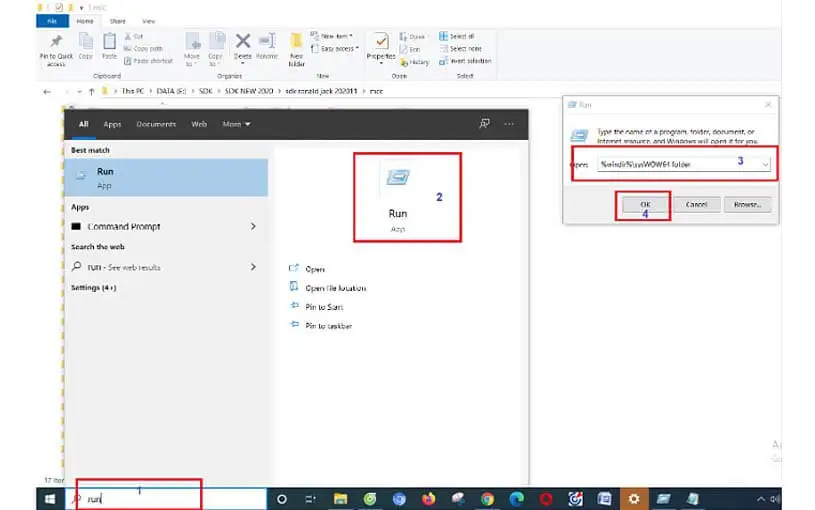Open the Settings gear on taskbar

(x=634, y=499)
